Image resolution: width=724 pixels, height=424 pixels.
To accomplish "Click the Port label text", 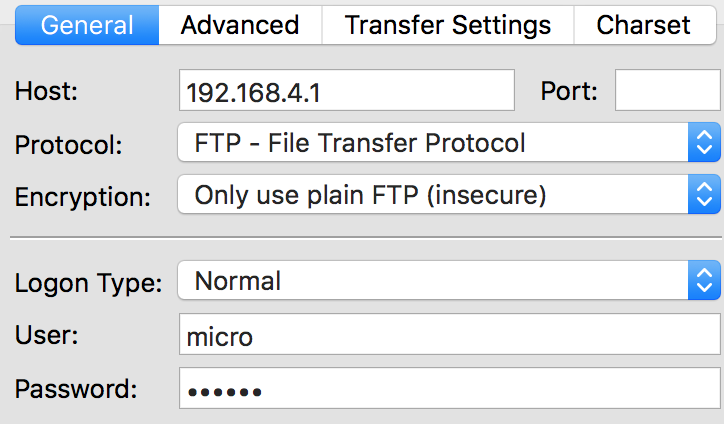I will (x=569, y=91).
